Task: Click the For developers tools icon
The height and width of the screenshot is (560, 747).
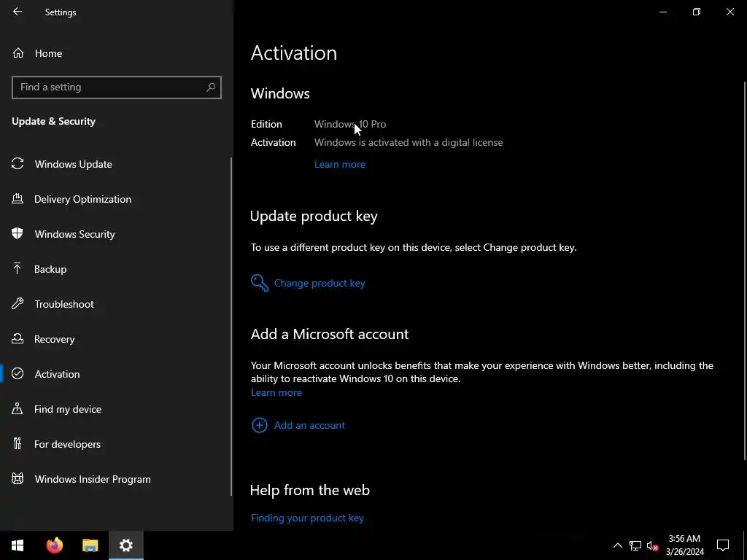Action: coord(18,443)
